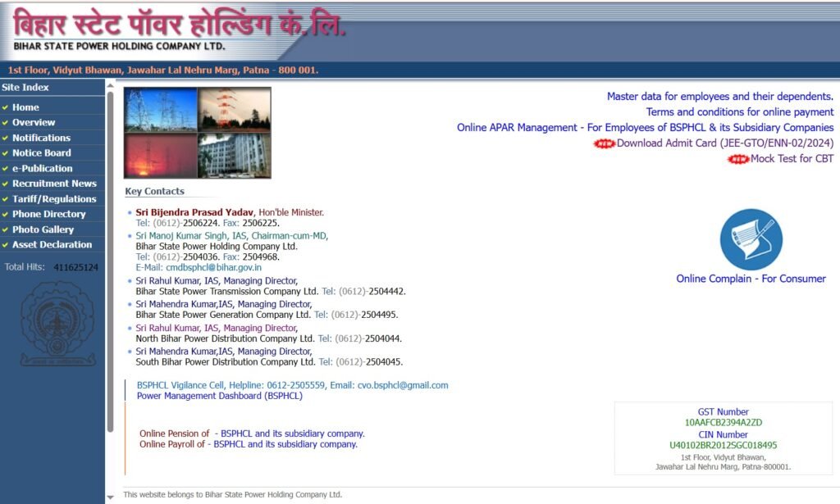This screenshot has width=840, height=504.
Task: Click Sri Bijendra Prasad Yadav minister name
Action: 194,212
